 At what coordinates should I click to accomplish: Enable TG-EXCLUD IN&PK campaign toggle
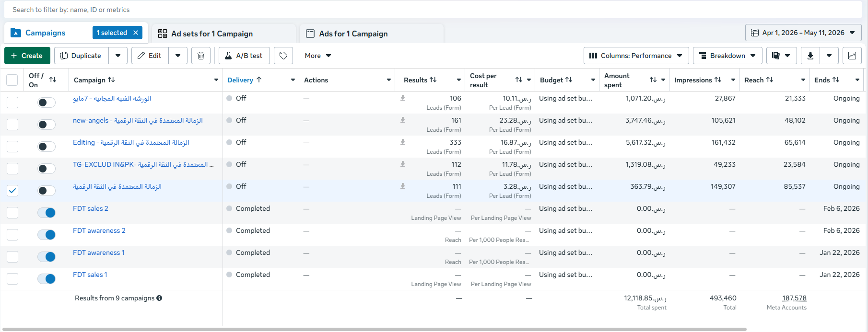pos(47,169)
